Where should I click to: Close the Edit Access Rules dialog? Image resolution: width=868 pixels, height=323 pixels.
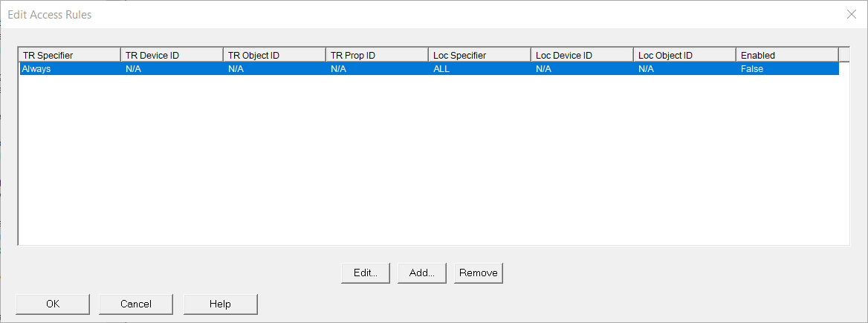click(x=851, y=14)
